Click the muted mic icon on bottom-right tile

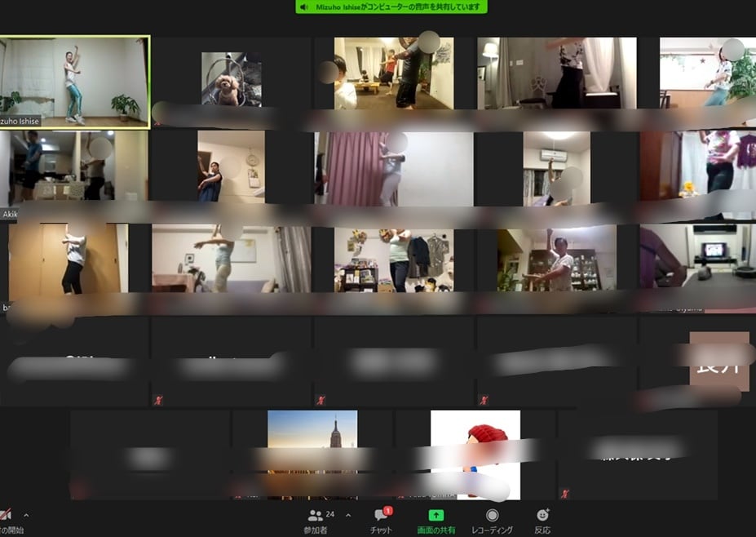(564, 493)
